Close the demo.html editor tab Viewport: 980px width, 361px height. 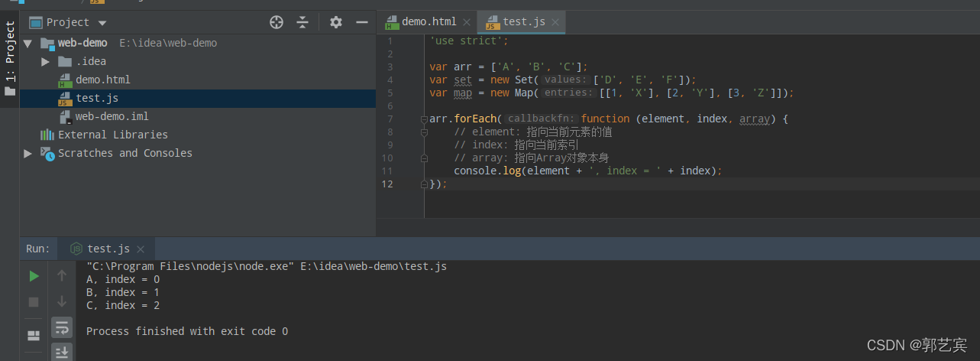coord(466,22)
